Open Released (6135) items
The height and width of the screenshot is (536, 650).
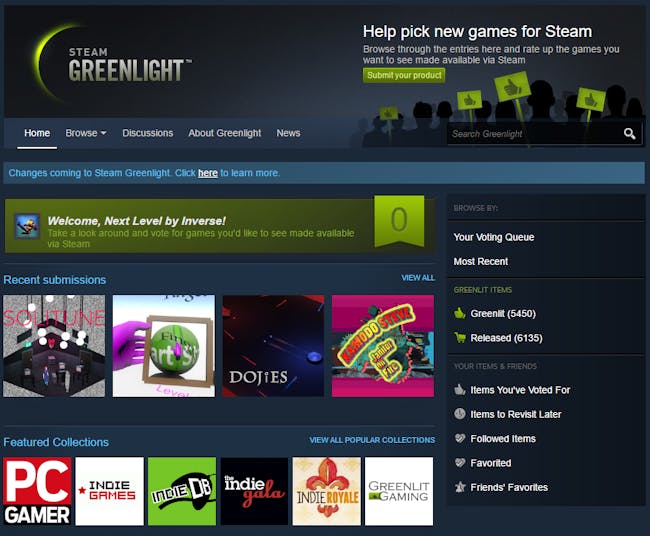coord(506,338)
